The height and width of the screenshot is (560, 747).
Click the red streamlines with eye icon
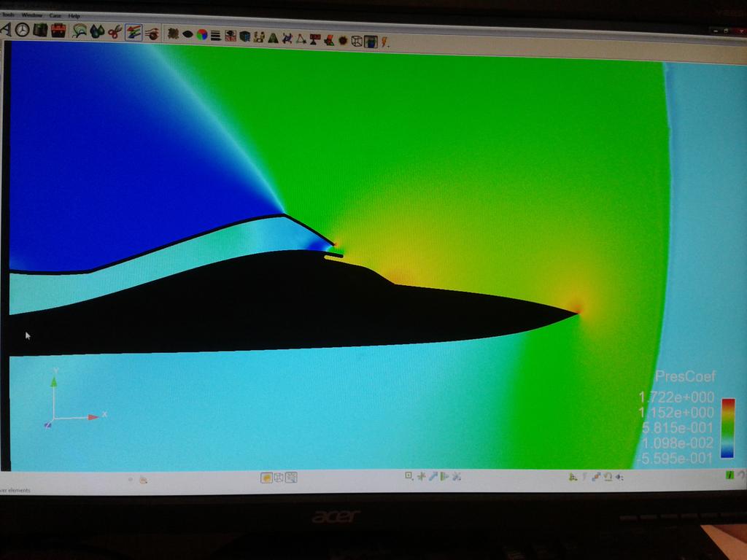click(x=152, y=34)
